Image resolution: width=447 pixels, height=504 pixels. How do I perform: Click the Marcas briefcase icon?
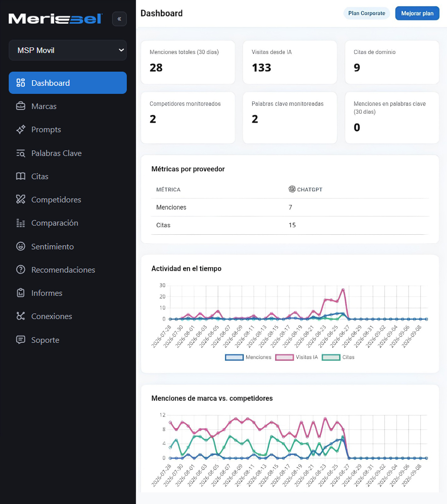(x=21, y=106)
